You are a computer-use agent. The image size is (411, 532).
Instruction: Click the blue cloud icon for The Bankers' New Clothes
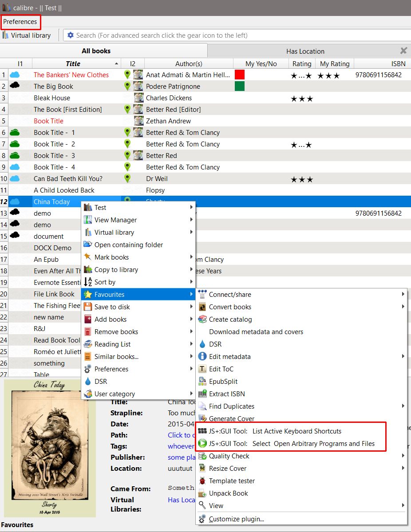[x=15, y=75]
